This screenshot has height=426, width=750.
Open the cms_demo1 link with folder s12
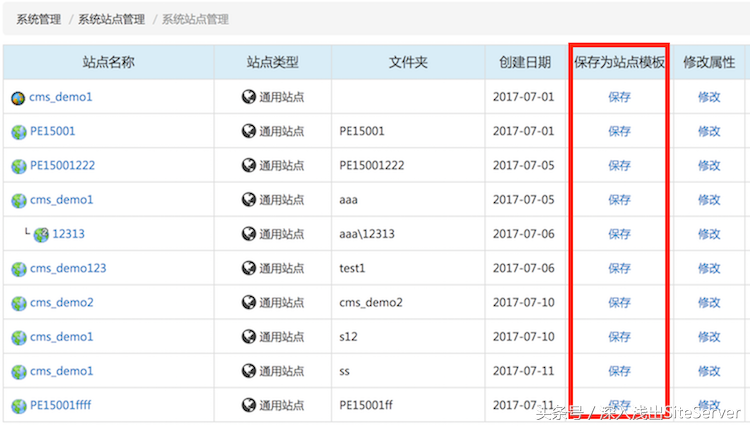(x=61, y=337)
